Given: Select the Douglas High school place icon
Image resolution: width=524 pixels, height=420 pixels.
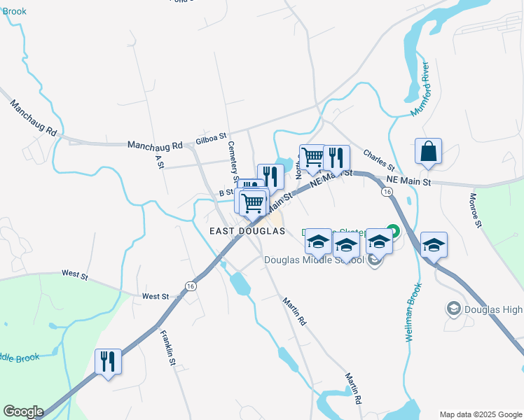Looking at the screenshot, I should click(454, 309).
